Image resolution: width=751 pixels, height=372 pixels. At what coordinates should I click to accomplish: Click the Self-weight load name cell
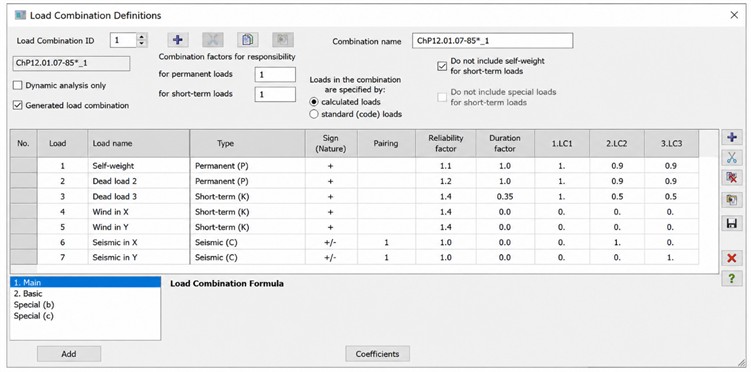[139, 166]
